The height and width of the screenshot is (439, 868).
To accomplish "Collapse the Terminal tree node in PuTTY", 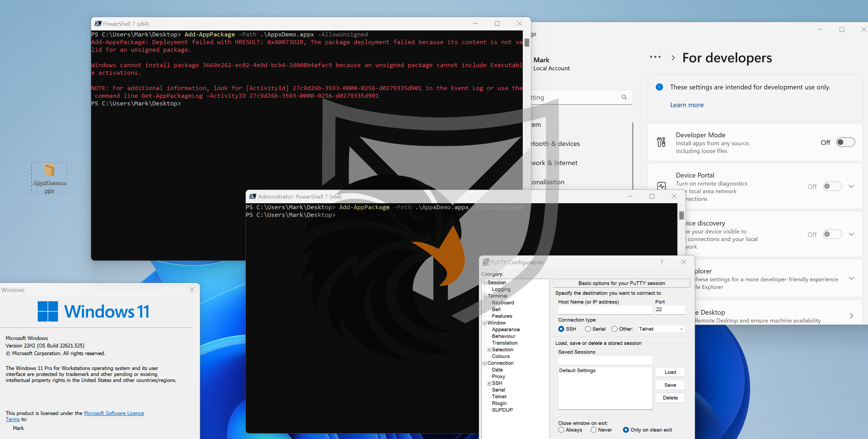I will tap(485, 296).
